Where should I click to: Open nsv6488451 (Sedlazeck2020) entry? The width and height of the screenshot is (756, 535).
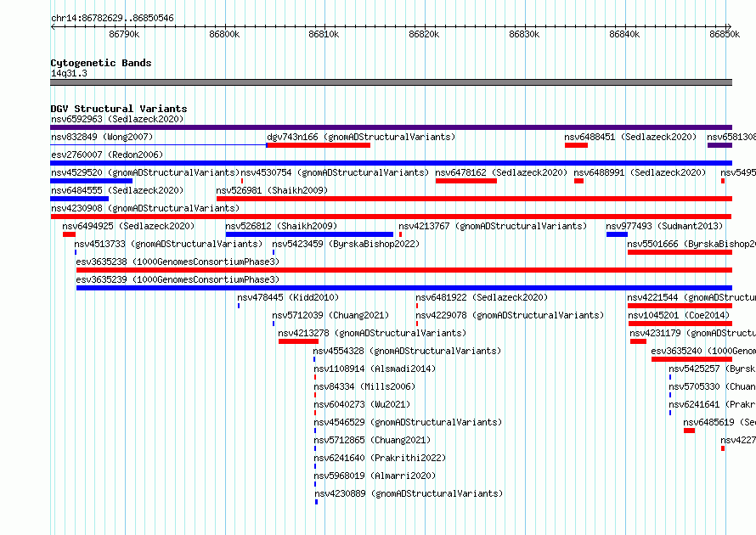pos(630,137)
